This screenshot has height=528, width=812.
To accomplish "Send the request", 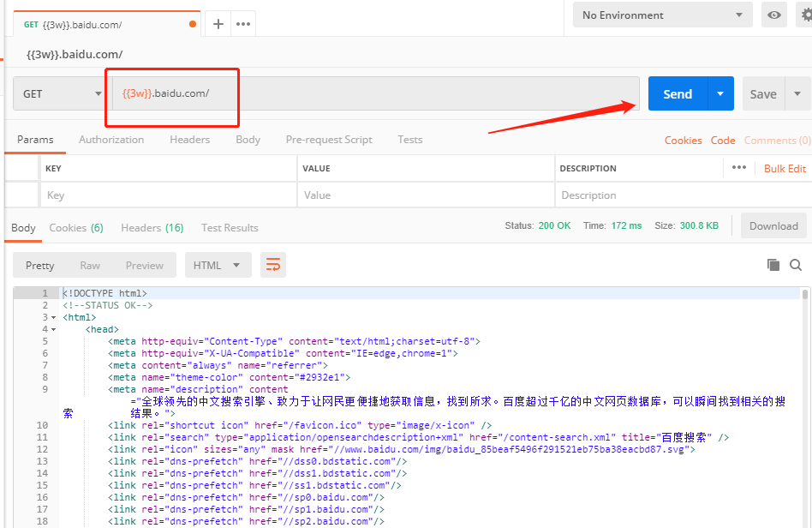I will 678,93.
